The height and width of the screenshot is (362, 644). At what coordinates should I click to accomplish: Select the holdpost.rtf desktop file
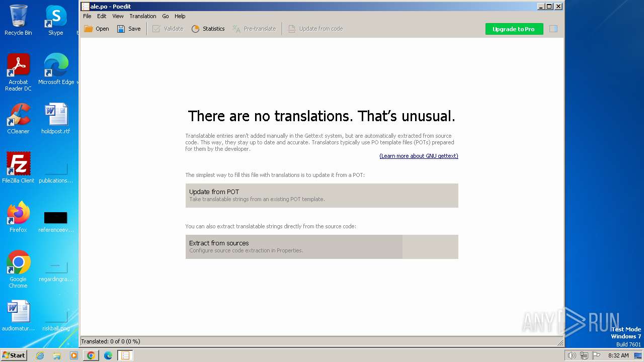pos(56,119)
